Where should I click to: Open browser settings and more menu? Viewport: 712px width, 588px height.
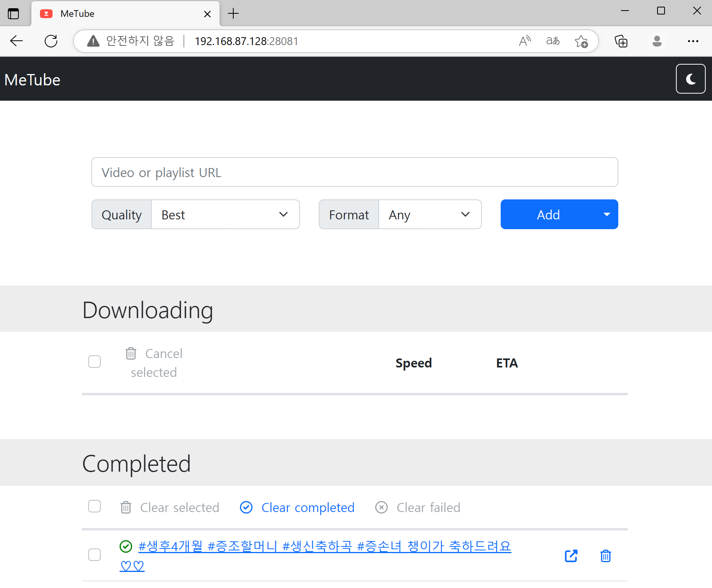point(693,41)
